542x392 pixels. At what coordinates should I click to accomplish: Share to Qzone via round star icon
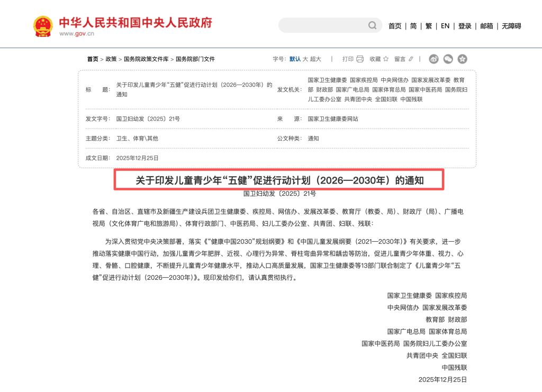pyautogui.click(x=463, y=59)
